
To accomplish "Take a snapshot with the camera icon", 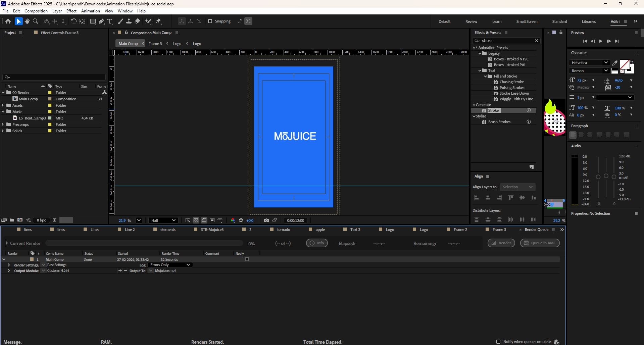I will (266, 220).
